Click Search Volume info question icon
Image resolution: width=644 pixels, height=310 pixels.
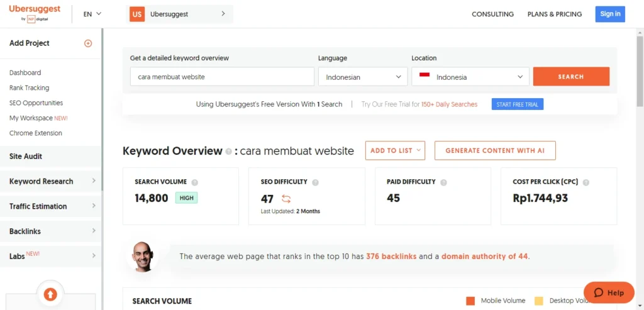195,182
